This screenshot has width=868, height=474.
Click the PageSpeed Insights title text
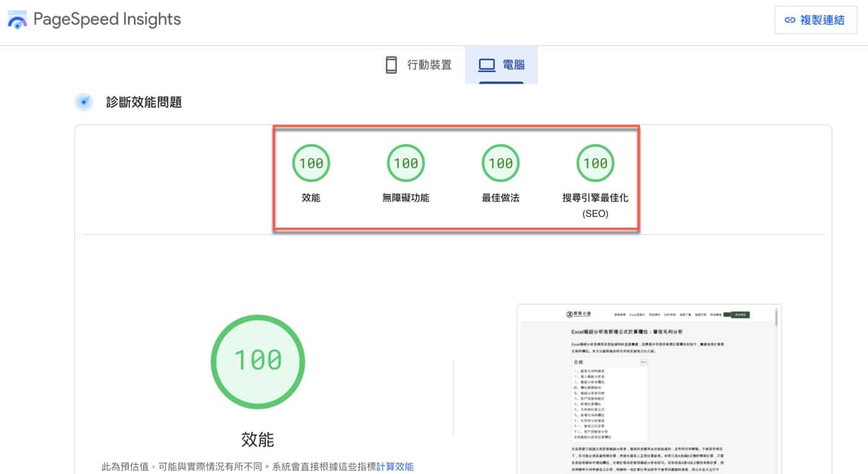tap(107, 19)
